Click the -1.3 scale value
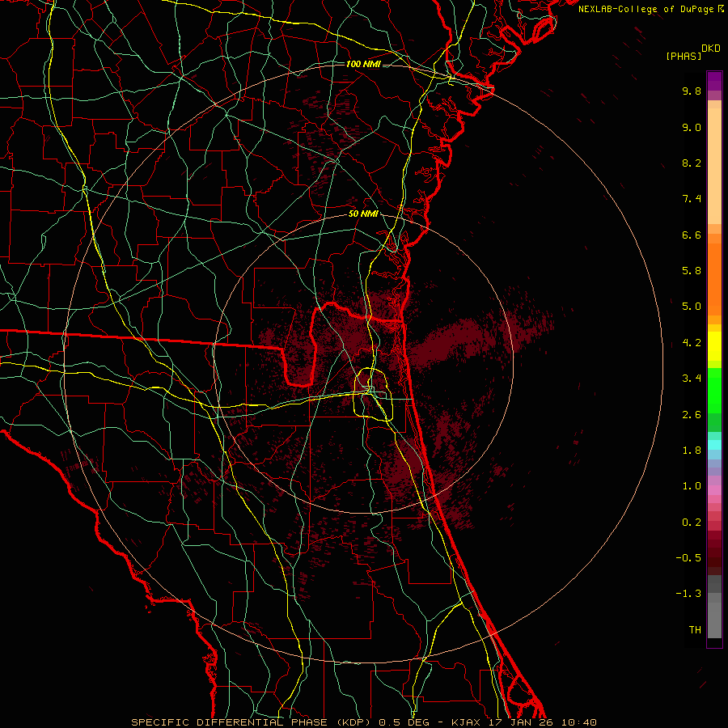 coord(688,594)
